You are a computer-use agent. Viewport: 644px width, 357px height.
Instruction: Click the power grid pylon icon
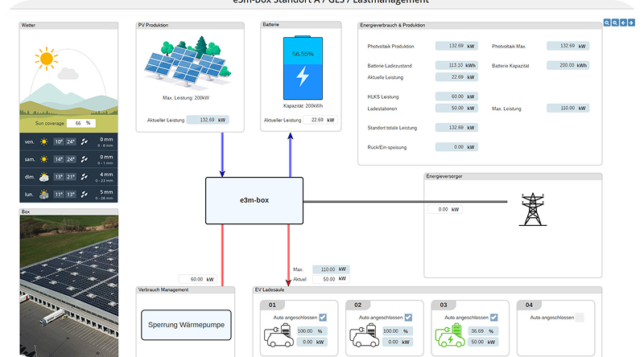click(x=530, y=209)
